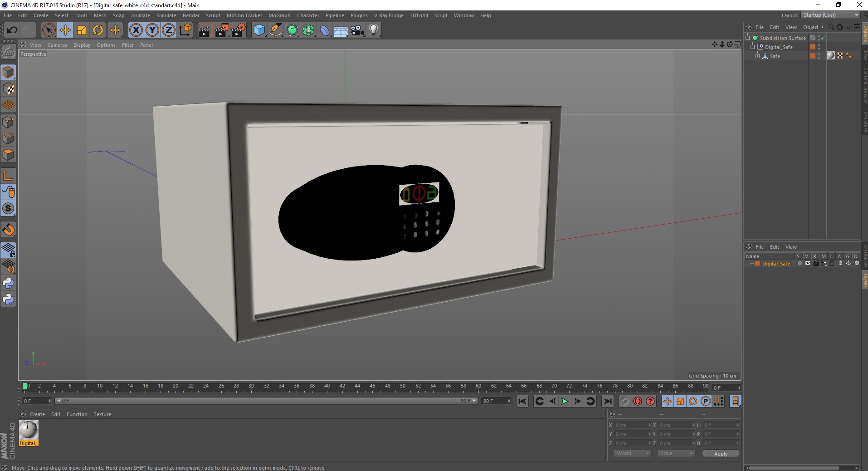Switch to Texture mode

8,89
